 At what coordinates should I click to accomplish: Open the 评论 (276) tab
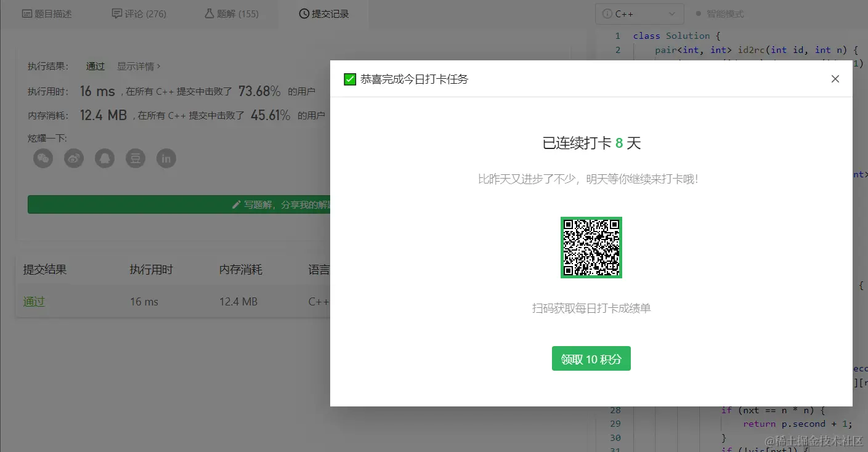139,14
